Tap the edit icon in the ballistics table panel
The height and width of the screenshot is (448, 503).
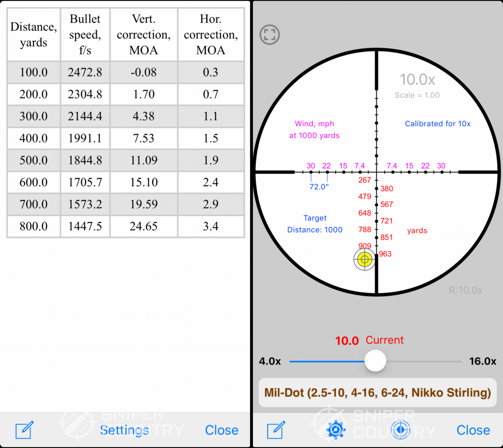pyautogui.click(x=25, y=430)
